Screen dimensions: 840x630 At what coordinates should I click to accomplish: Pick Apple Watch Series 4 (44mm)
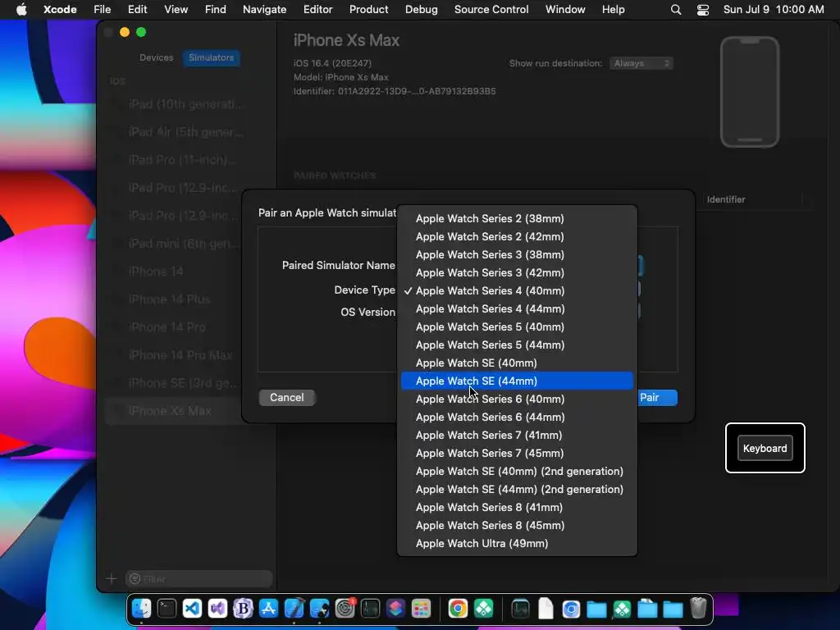[x=517, y=308]
